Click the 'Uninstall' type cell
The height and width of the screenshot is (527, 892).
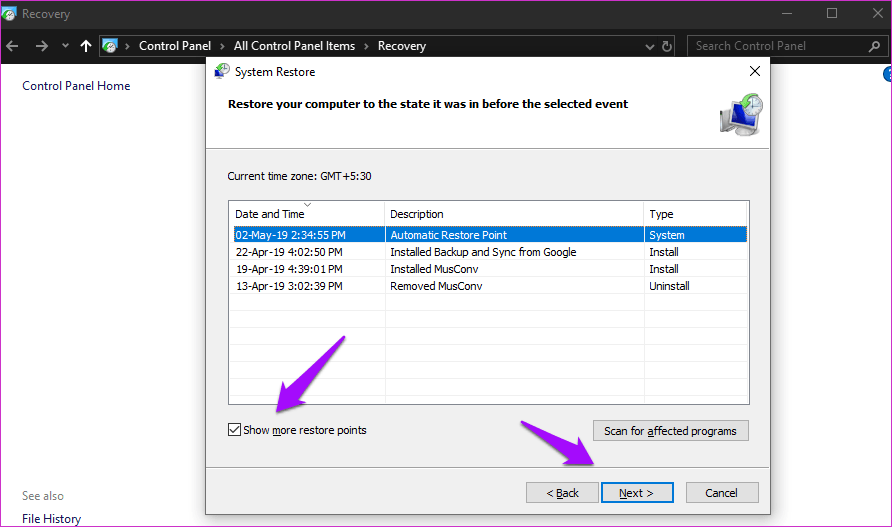669,286
